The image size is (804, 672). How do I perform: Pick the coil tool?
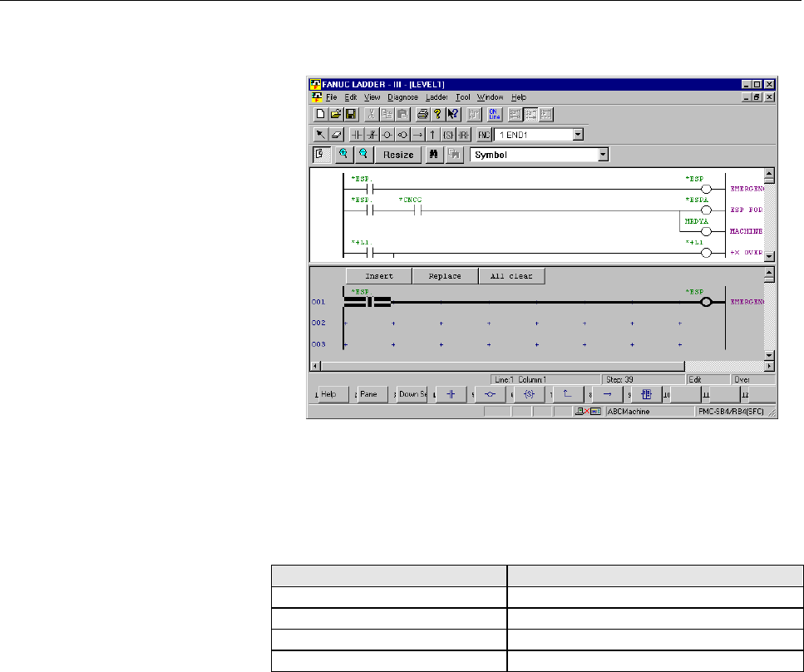(387, 135)
